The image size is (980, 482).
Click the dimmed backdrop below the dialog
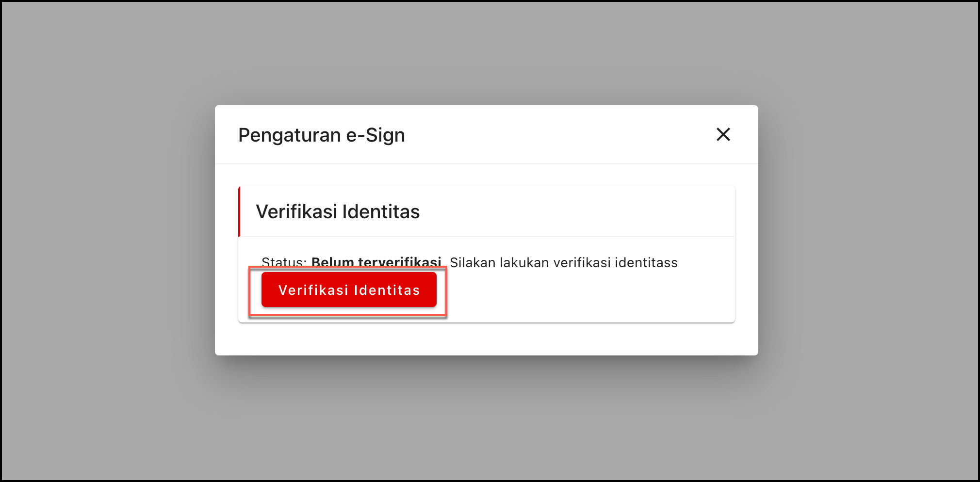click(x=485, y=417)
